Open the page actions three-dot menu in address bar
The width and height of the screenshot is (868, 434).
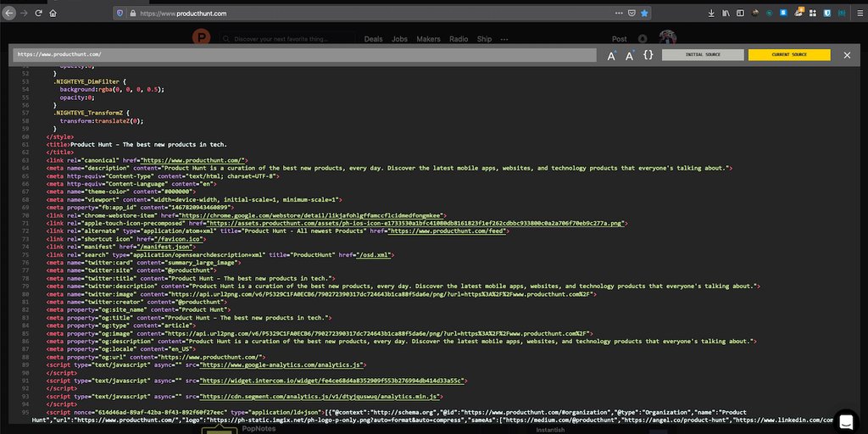pyautogui.click(x=619, y=13)
